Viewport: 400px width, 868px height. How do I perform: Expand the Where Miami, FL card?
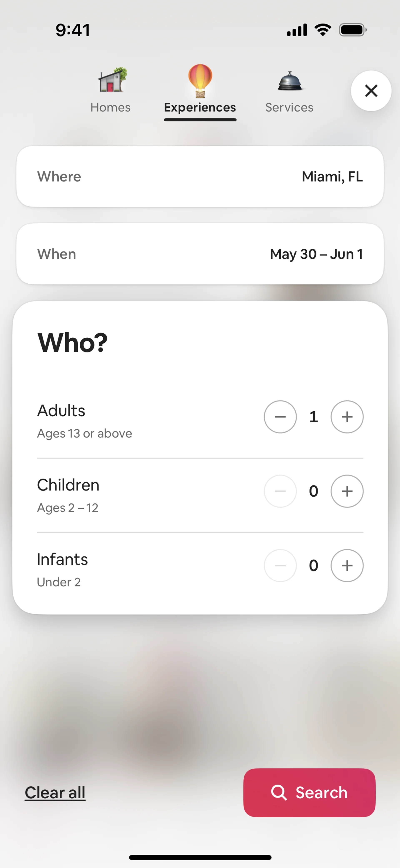[200, 177]
